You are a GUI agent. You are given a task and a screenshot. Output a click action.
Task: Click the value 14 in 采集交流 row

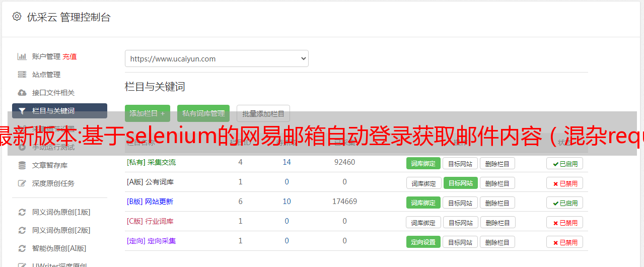point(287,162)
